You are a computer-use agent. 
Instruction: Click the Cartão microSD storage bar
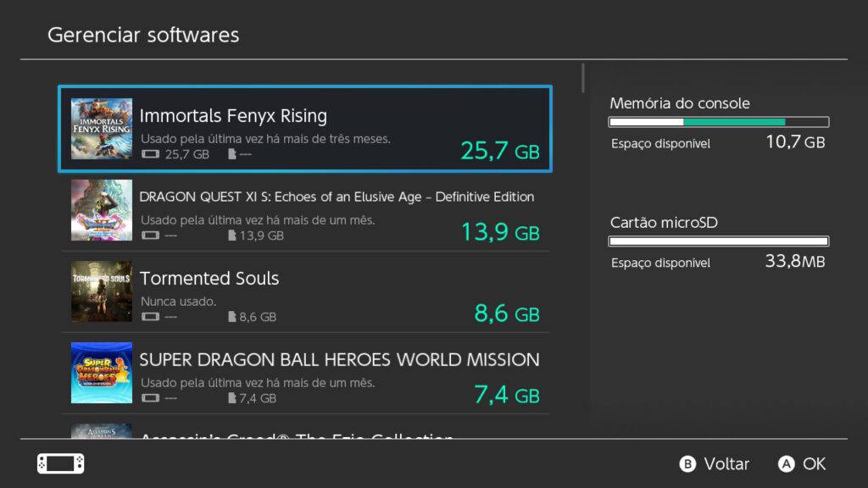coord(719,241)
